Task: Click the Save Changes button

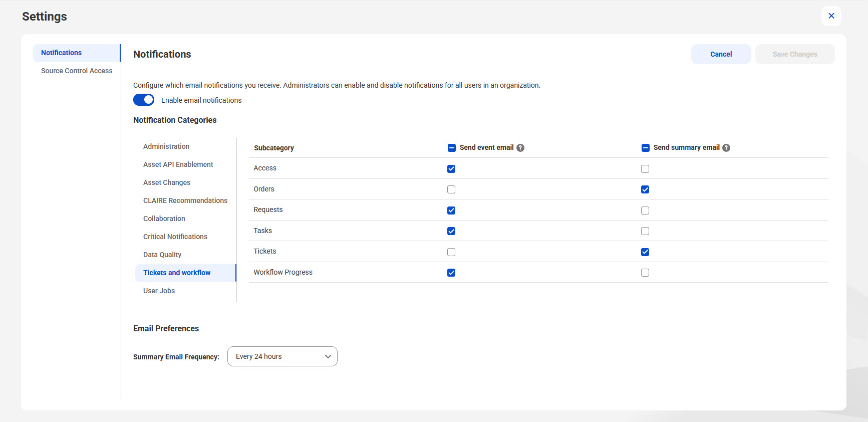Action: 795,54
